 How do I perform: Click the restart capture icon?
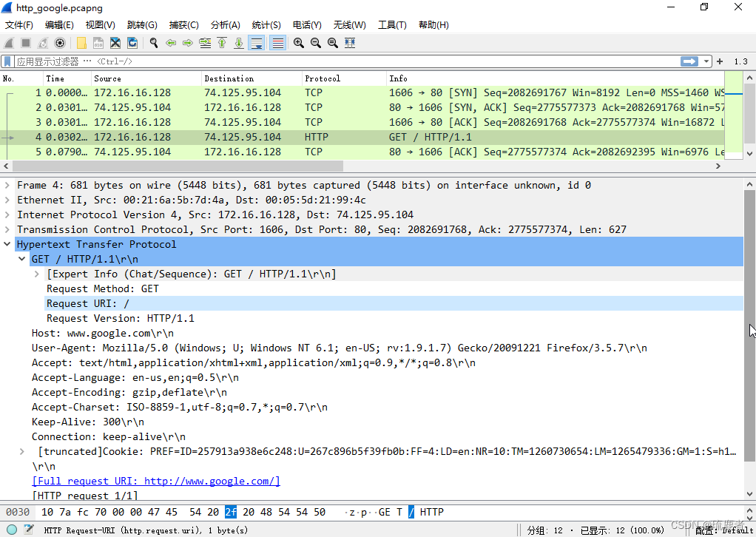43,43
